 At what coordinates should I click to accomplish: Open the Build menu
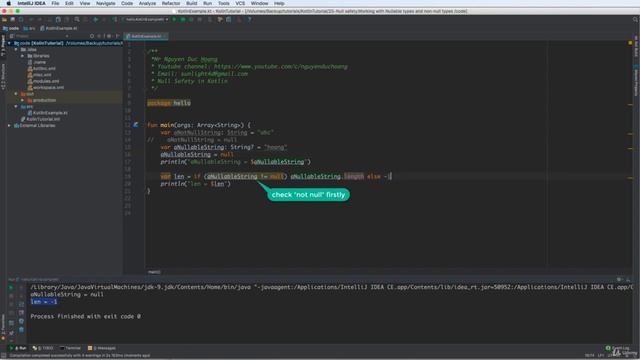pyautogui.click(x=191, y=3)
